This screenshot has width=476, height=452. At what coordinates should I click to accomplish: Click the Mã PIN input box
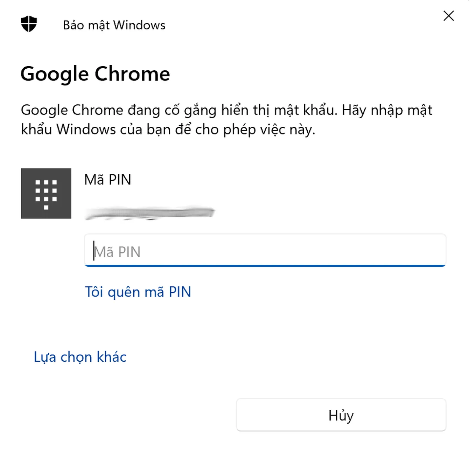(x=265, y=250)
